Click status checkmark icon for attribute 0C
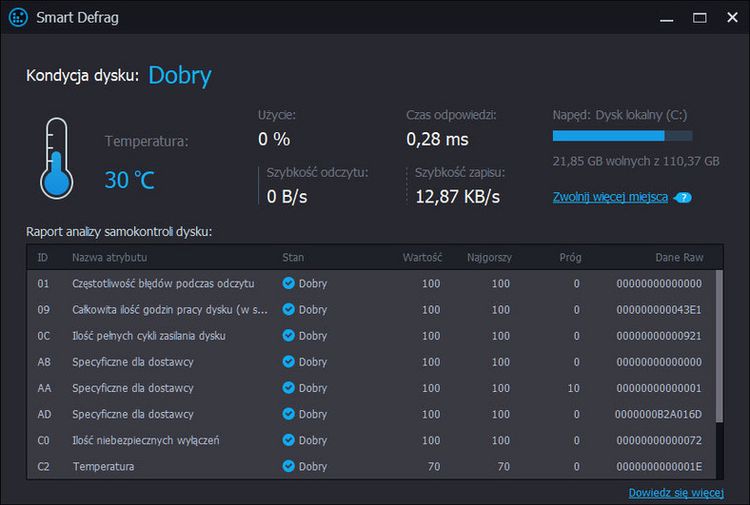 tap(288, 336)
